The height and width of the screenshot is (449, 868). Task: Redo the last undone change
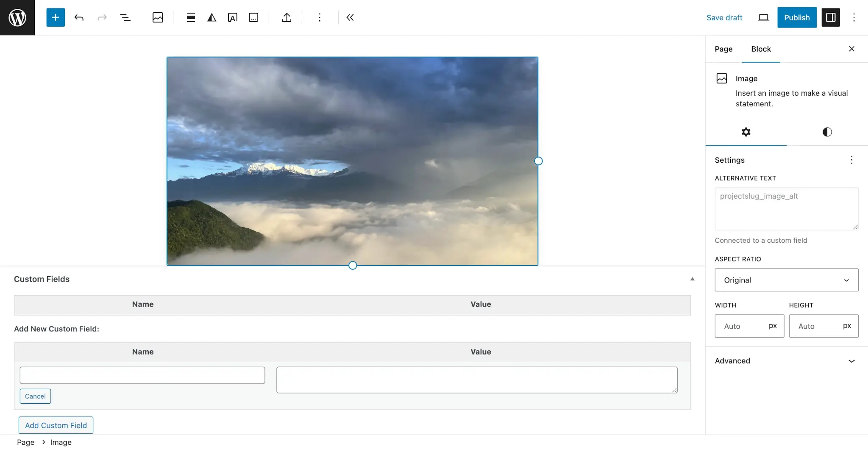102,17
